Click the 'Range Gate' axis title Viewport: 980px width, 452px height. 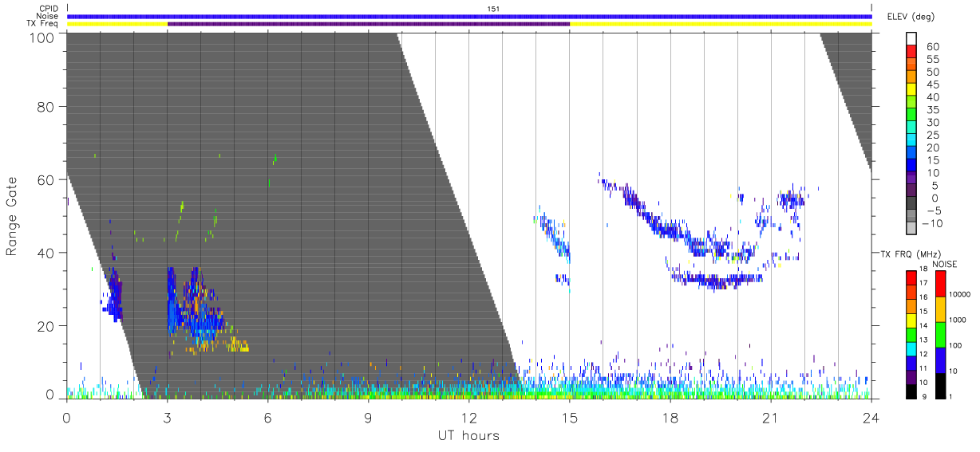pyautogui.click(x=12, y=216)
